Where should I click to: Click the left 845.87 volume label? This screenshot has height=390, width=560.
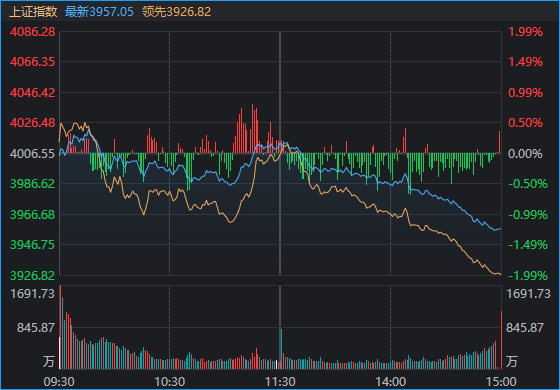click(x=36, y=327)
